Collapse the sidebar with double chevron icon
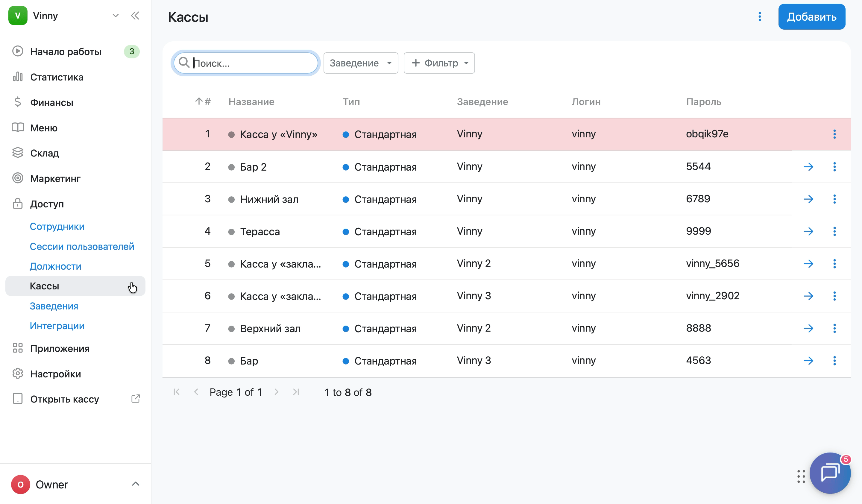 [x=135, y=16]
